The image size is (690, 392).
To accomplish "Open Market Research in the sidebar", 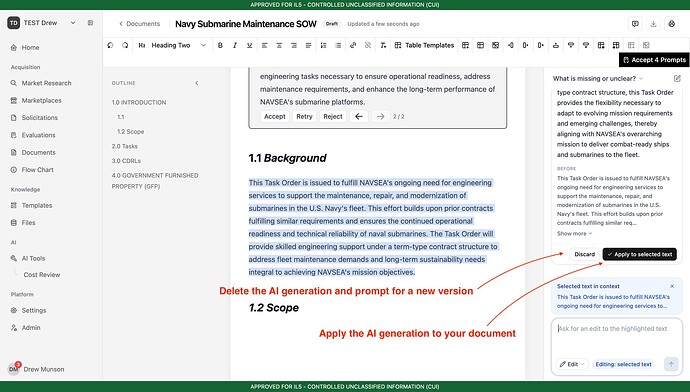I will click(x=46, y=83).
